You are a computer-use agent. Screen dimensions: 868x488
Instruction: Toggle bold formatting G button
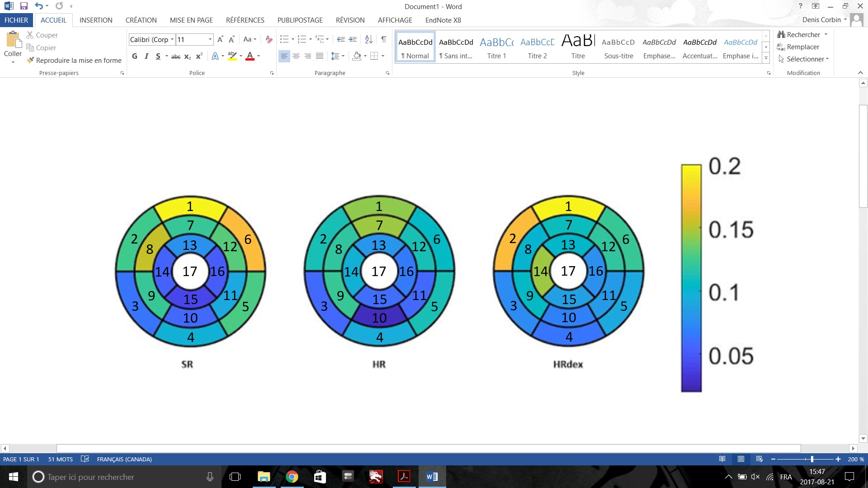(x=135, y=56)
